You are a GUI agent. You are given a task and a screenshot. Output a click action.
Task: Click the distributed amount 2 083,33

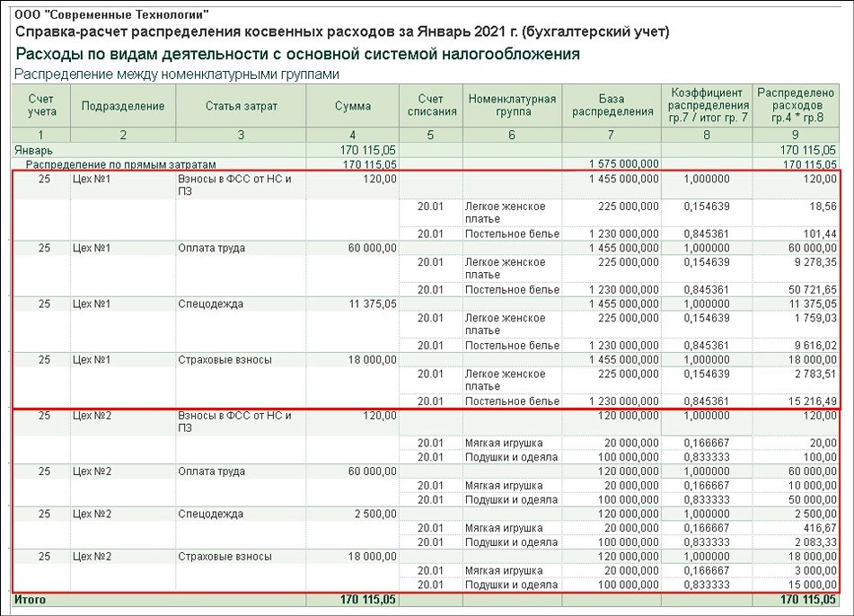coord(814,541)
